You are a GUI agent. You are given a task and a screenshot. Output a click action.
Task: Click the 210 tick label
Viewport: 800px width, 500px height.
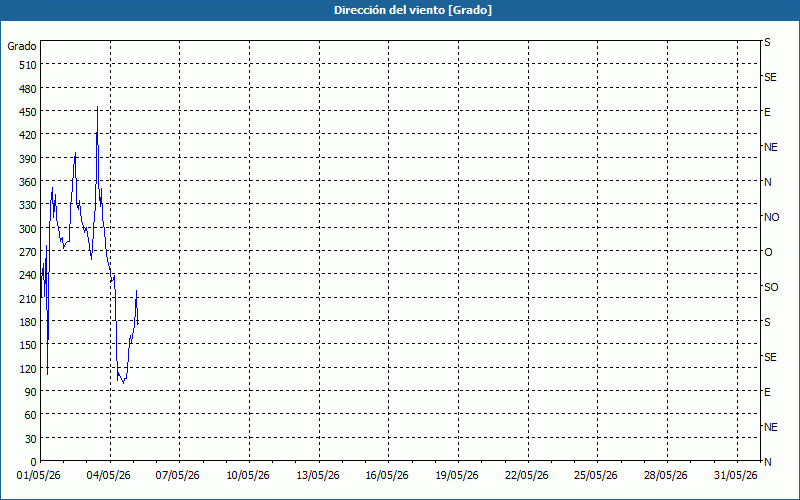click(28, 299)
